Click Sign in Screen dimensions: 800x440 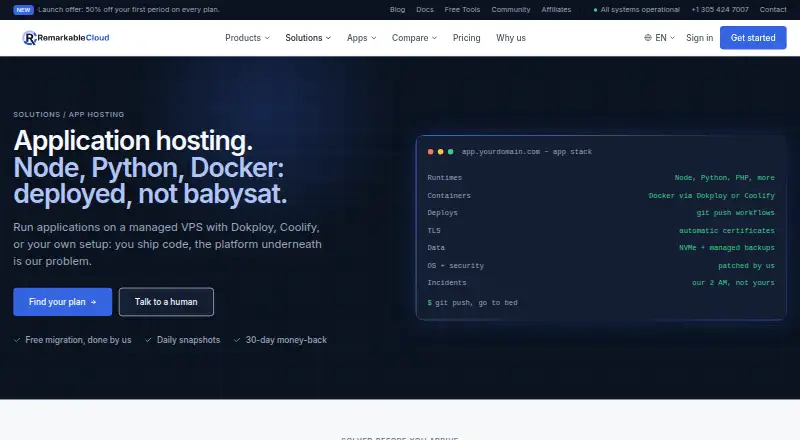click(x=699, y=38)
